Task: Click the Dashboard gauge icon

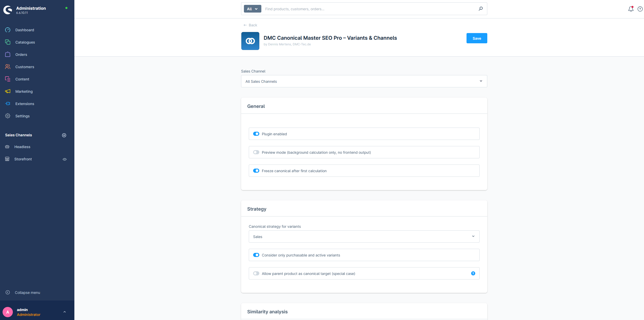Action: [x=8, y=30]
